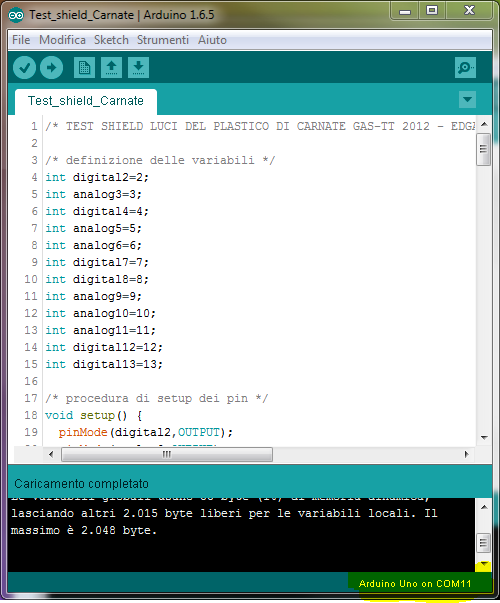Open the File menu

click(21, 40)
